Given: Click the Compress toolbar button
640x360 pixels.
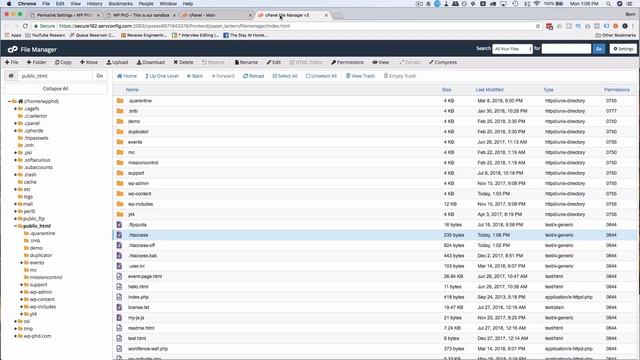Looking at the screenshot, I should point(443,62).
